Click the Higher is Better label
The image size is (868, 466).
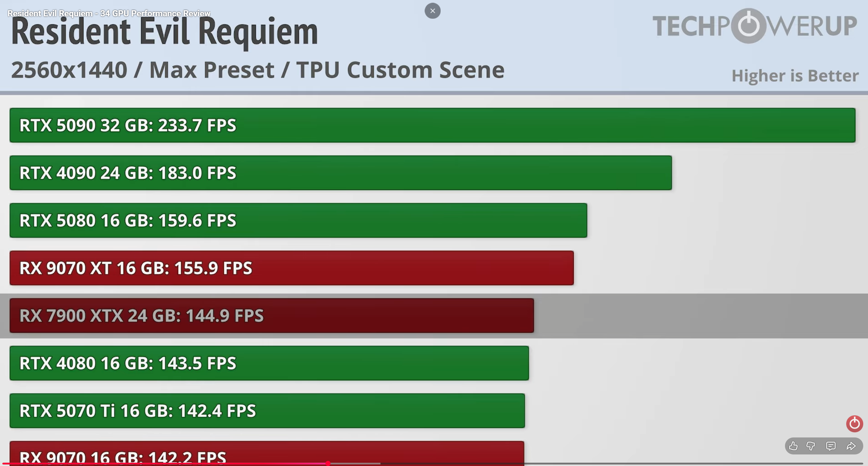click(x=795, y=76)
